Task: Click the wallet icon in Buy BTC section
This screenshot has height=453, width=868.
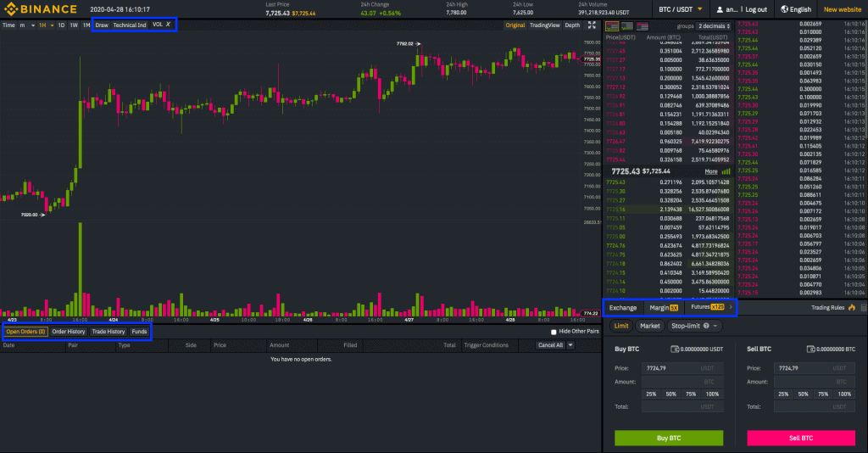Action: click(x=675, y=349)
